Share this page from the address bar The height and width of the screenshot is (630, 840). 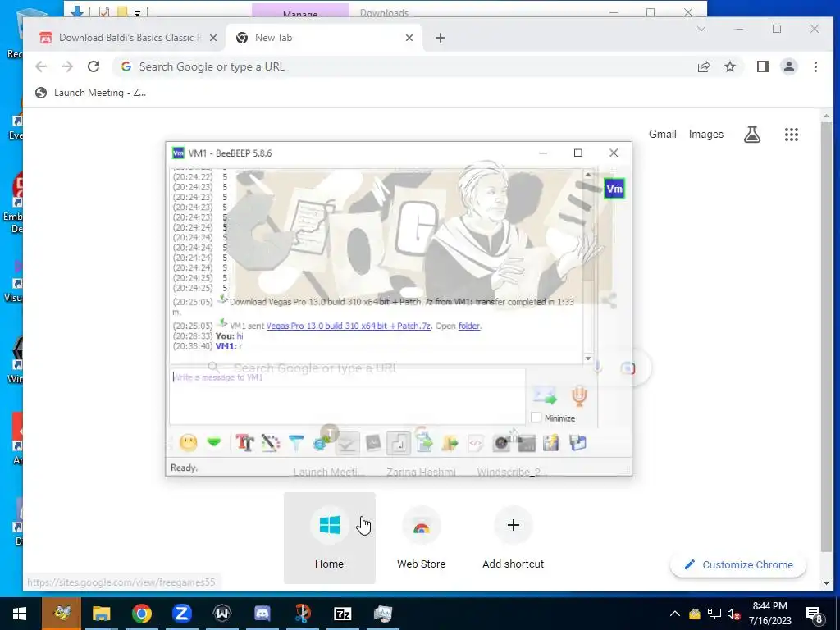pos(703,66)
